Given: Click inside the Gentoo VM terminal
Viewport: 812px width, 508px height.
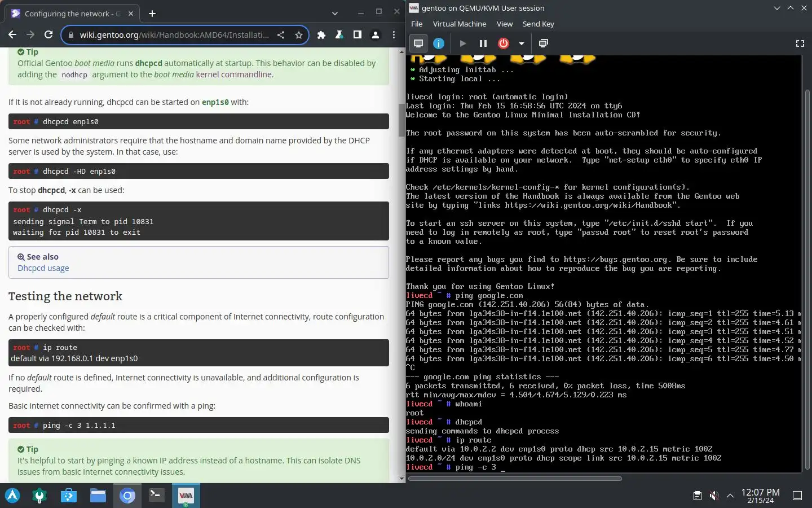Looking at the screenshot, I should [x=603, y=263].
